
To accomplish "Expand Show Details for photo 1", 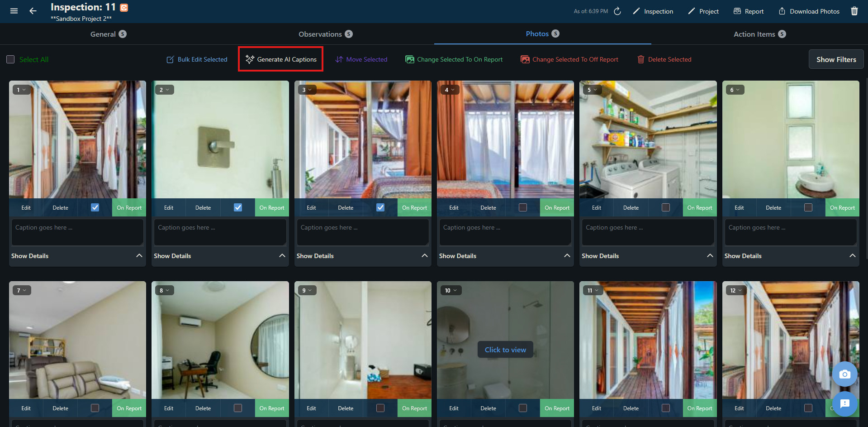I will coord(77,256).
